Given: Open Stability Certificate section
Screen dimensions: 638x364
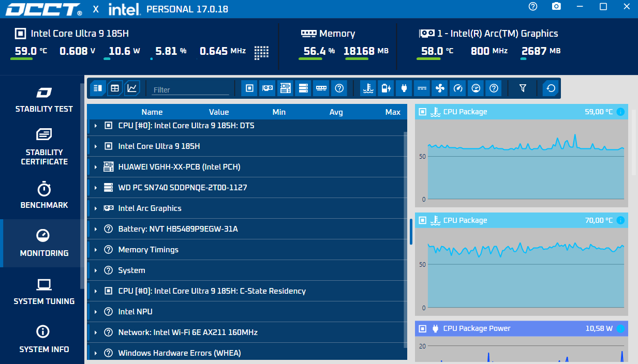Looking at the screenshot, I should 44,147.
